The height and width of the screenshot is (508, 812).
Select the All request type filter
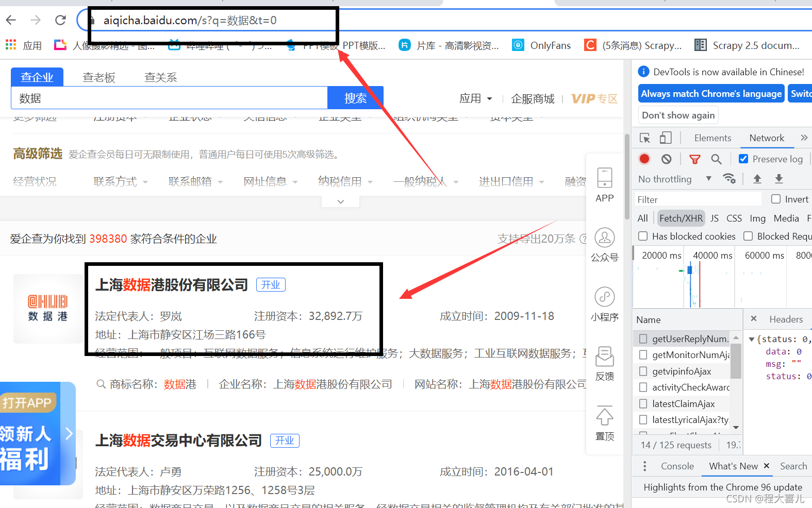(643, 218)
